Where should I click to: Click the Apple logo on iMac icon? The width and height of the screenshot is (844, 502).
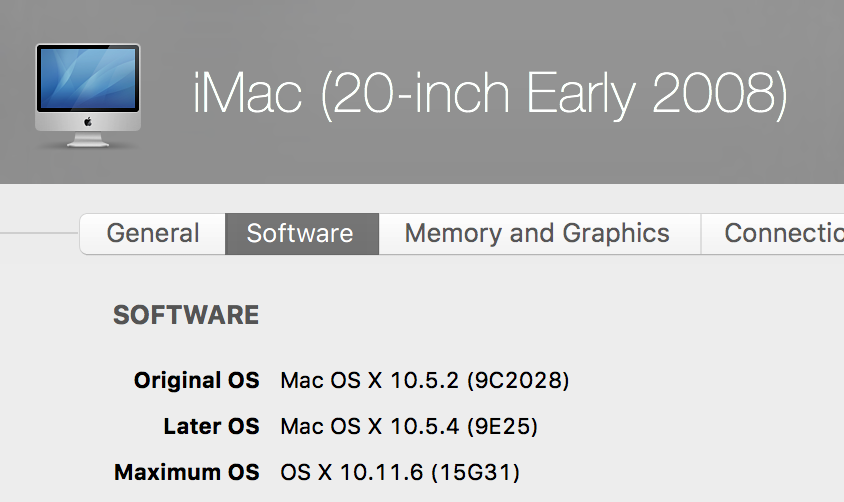tap(88, 121)
